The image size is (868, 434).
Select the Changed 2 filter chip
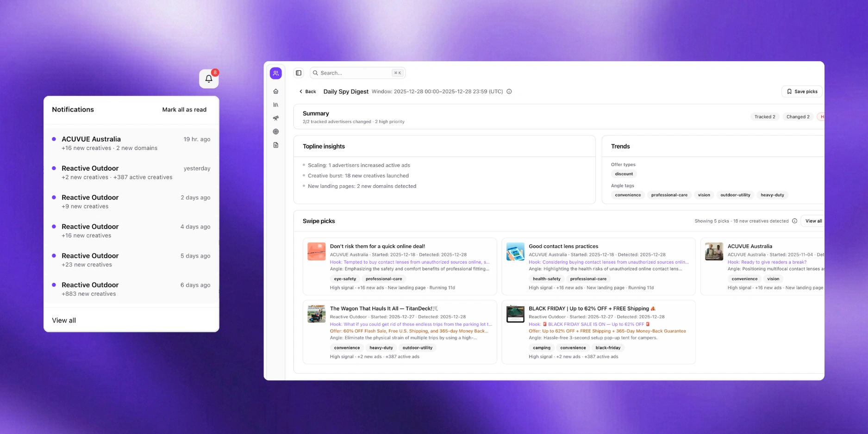click(797, 116)
